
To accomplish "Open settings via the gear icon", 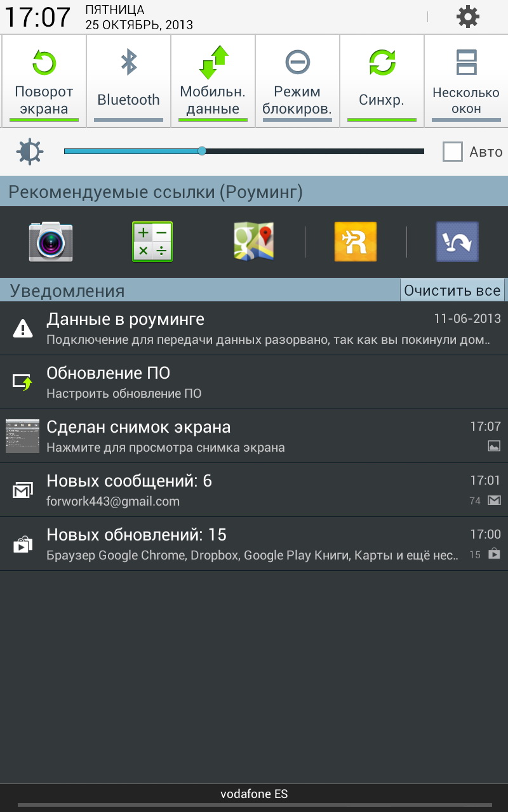I will click(468, 16).
